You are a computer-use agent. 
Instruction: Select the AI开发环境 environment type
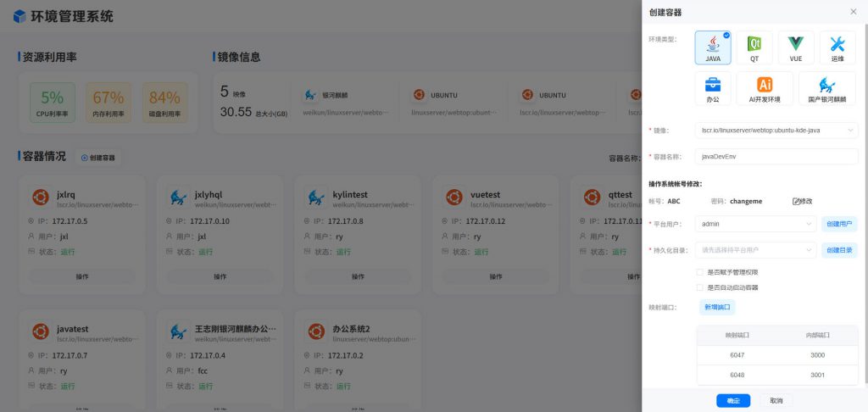coord(765,89)
